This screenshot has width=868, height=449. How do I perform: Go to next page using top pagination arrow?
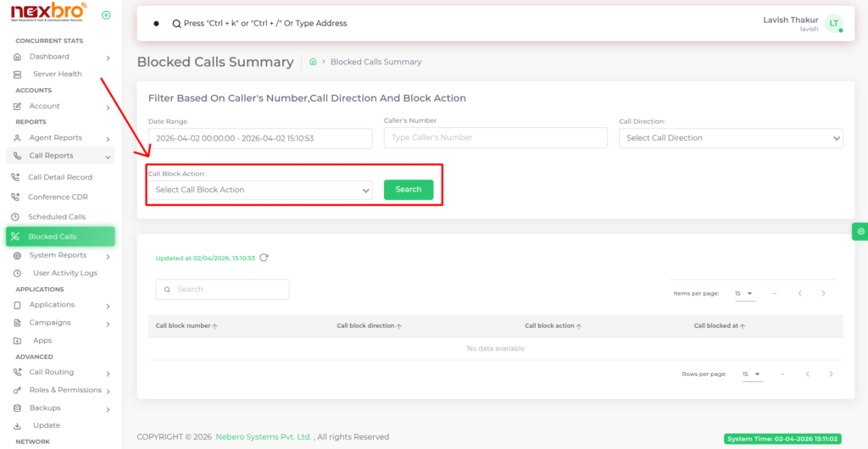coord(823,293)
